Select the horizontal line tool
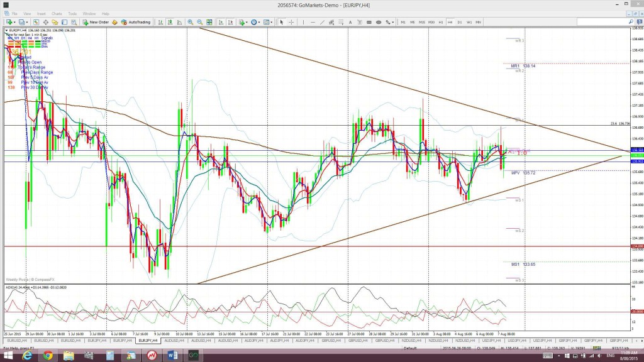This screenshot has width=644, height=362. [313, 22]
